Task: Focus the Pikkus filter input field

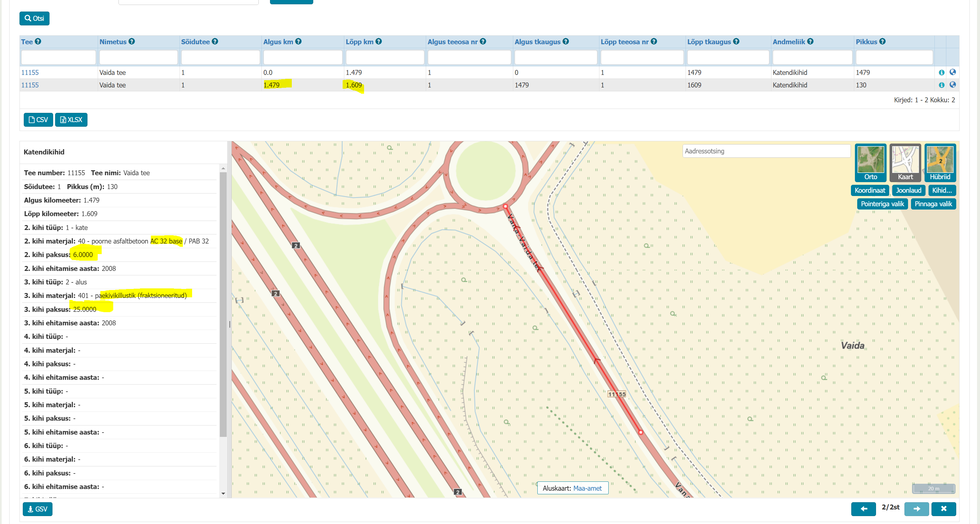Action: [x=895, y=57]
